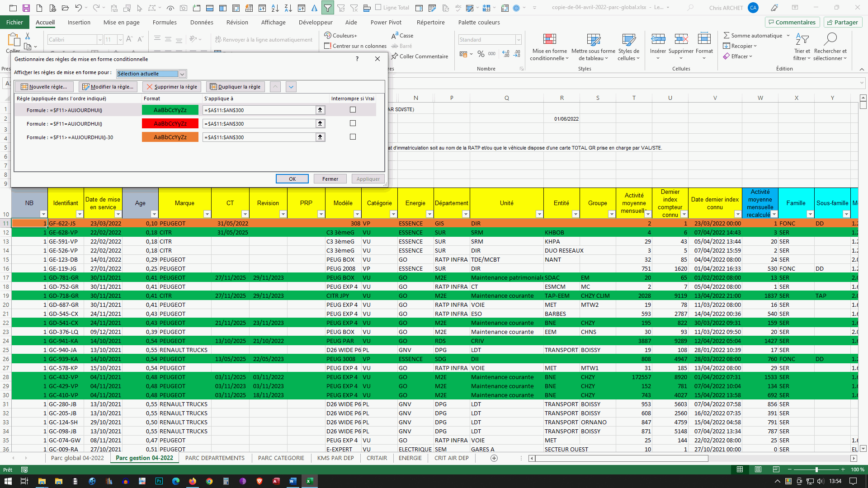Click the Fermer button in dialog

point(330,179)
